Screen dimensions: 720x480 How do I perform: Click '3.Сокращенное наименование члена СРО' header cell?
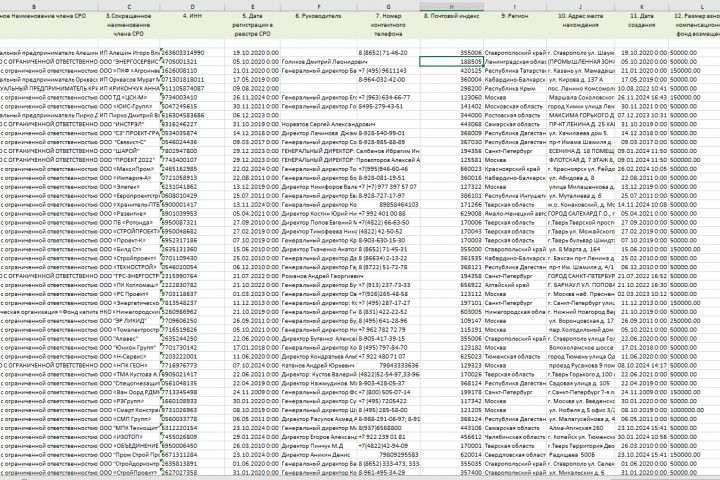[x=129, y=25]
